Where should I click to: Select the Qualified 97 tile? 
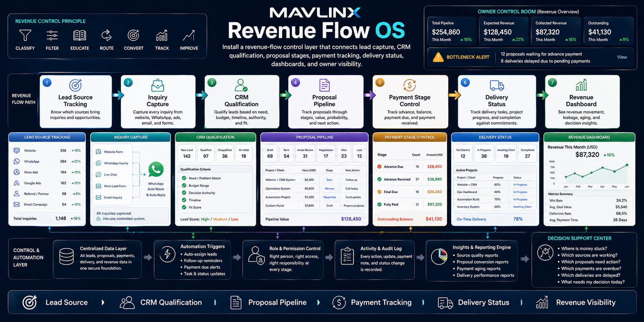[206, 153]
